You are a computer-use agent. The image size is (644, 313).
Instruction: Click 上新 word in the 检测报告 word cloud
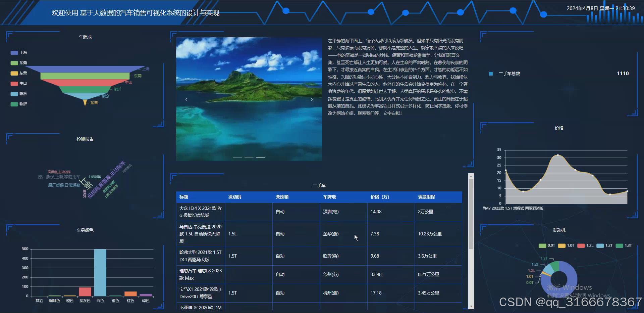[87, 184]
